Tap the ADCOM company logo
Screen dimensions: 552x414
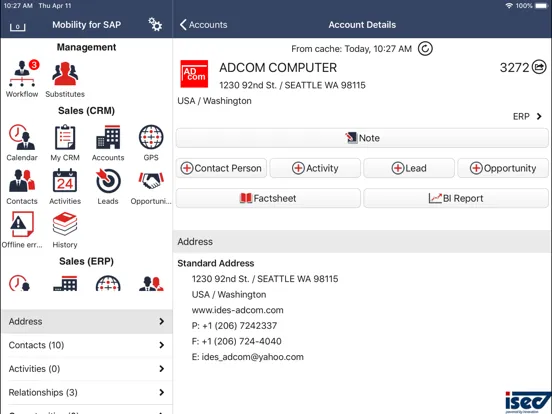pos(194,74)
